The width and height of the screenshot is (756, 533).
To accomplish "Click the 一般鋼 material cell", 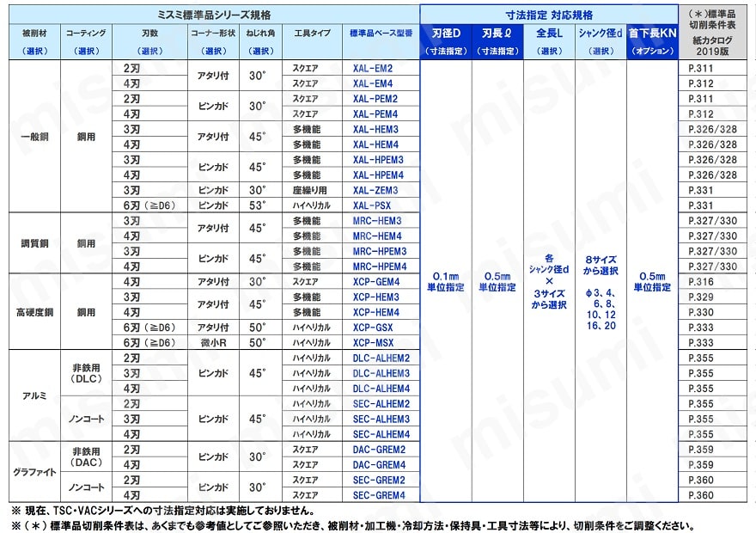I will pyautogui.click(x=34, y=137).
